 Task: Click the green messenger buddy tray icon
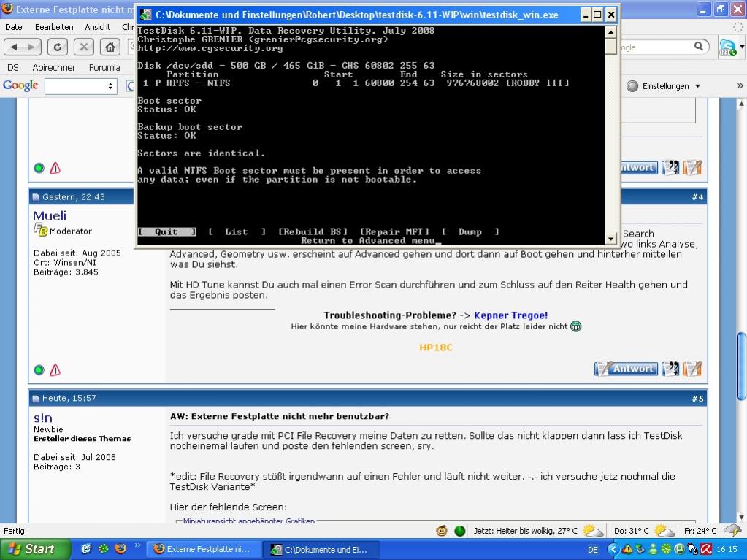pos(653,550)
